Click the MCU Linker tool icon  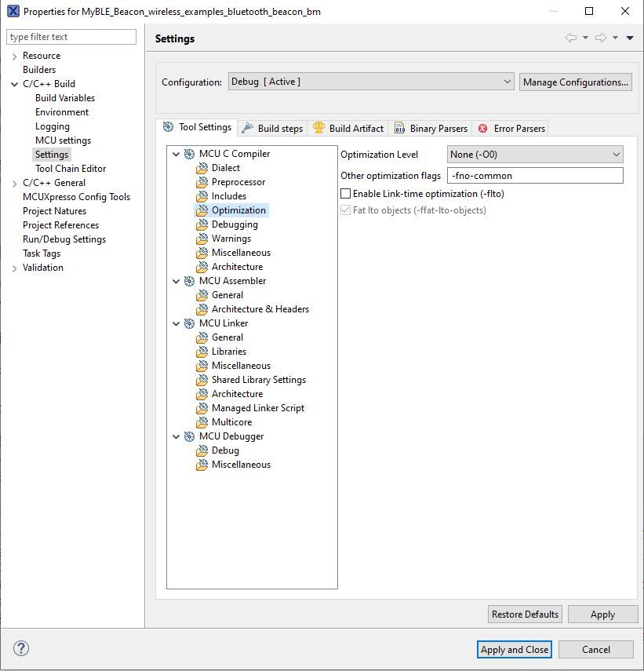(x=189, y=323)
